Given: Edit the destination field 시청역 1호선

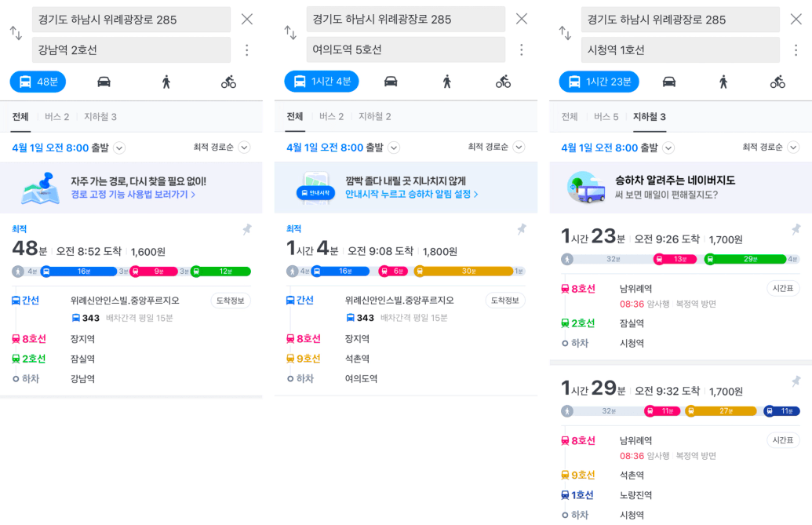Looking at the screenshot, I should click(x=680, y=49).
